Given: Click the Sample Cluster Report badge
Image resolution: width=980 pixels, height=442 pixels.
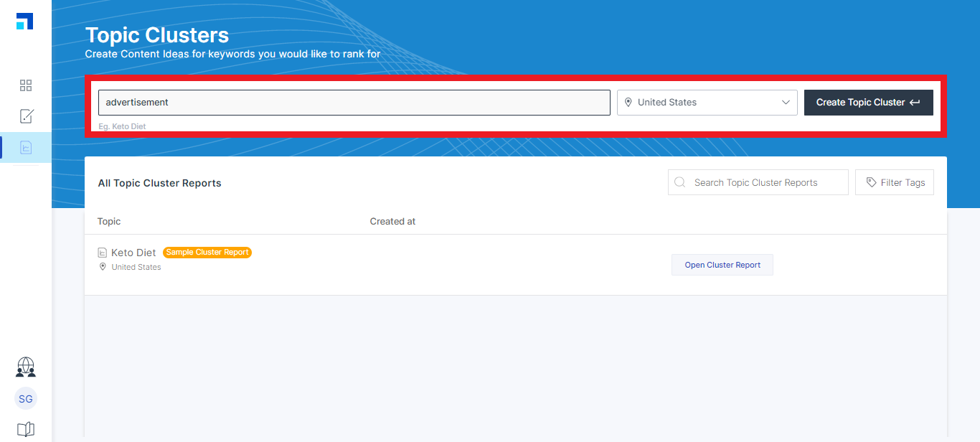Looking at the screenshot, I should [207, 253].
